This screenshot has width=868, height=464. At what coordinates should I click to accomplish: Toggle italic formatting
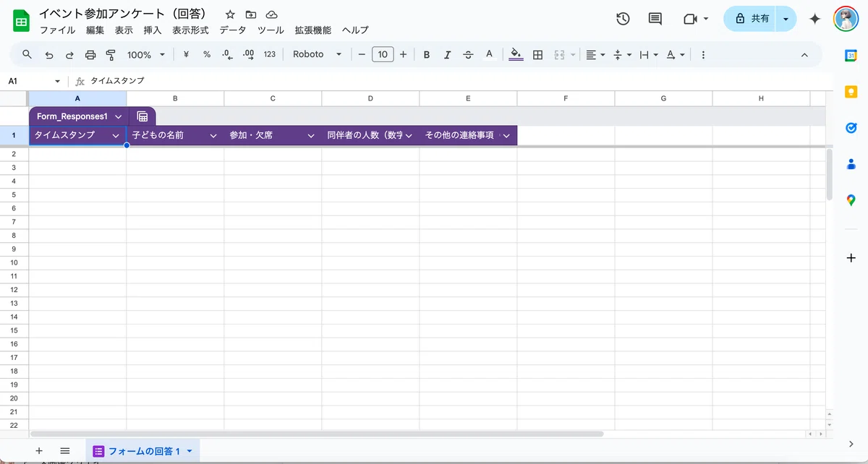pyautogui.click(x=447, y=54)
